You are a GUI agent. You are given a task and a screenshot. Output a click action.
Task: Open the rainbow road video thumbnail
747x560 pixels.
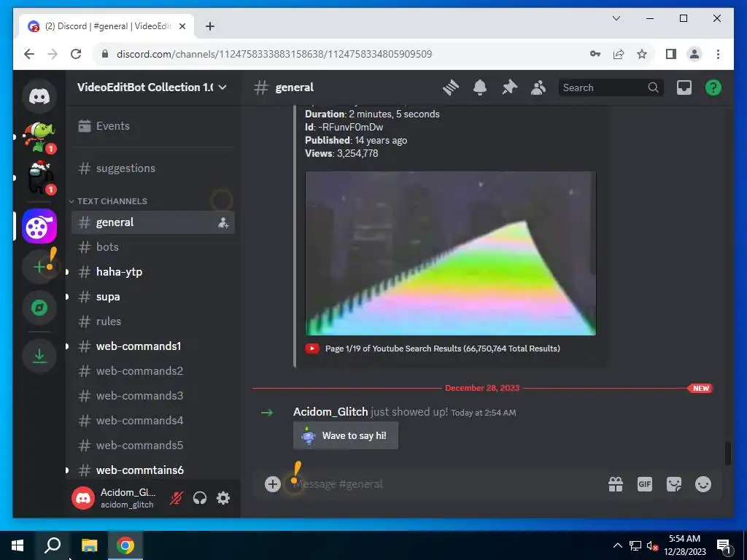click(x=450, y=253)
